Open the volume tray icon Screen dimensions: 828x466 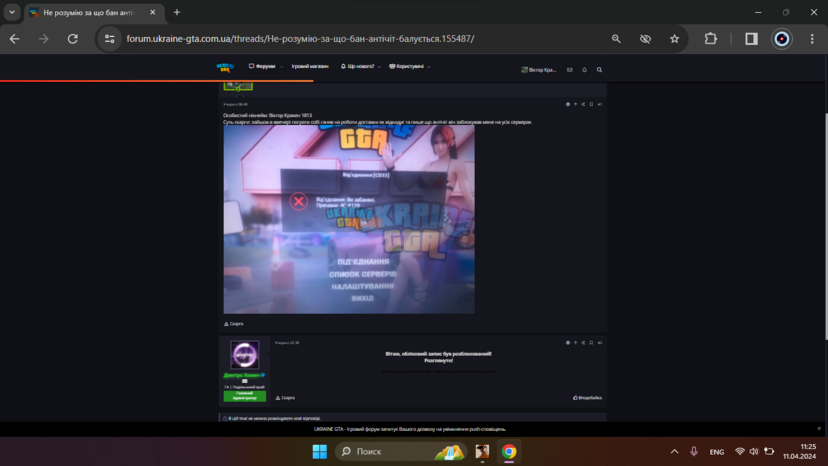(754, 452)
